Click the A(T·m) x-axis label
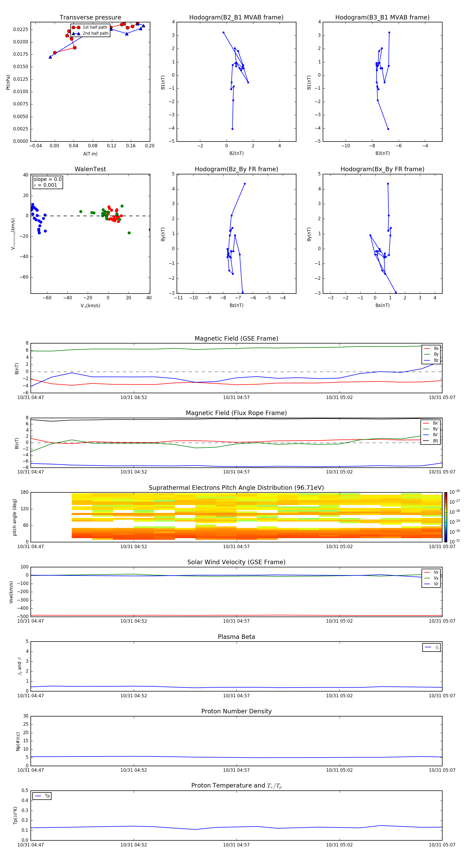 pyautogui.click(x=90, y=154)
